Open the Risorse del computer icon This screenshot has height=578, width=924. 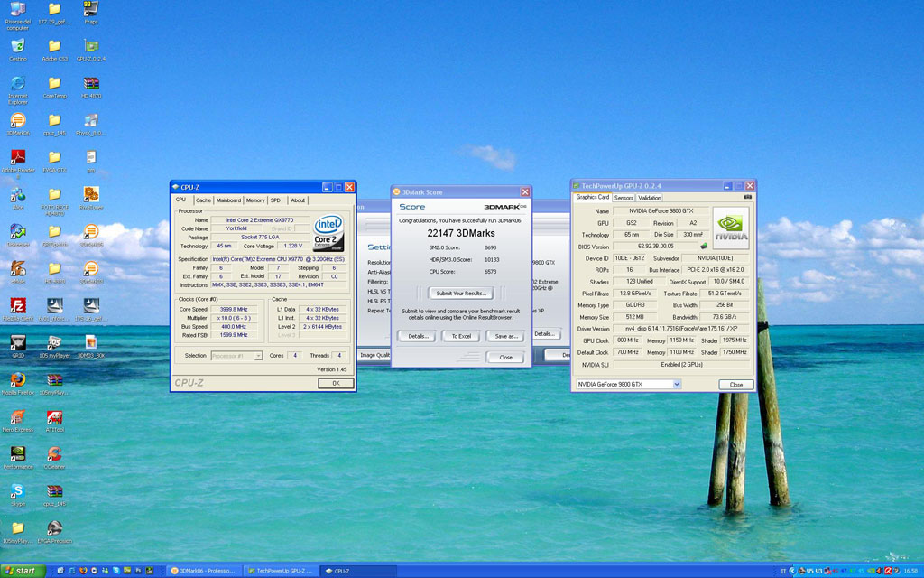[18, 14]
